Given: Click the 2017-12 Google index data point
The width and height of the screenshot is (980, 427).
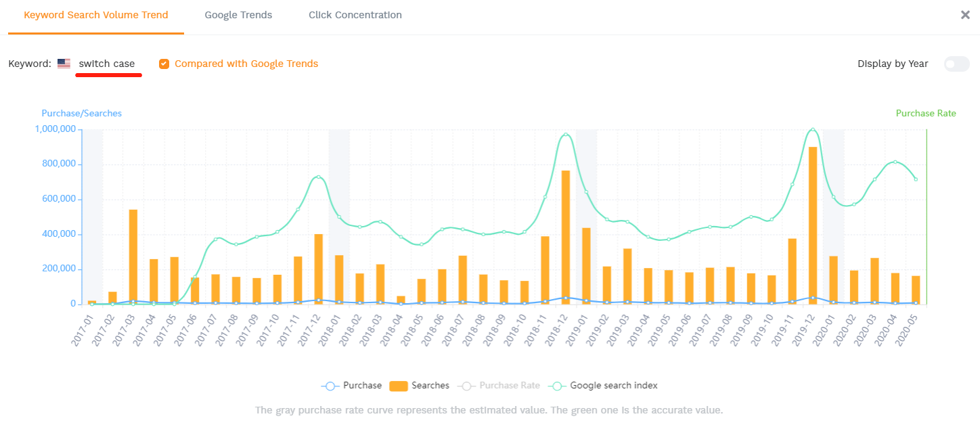Looking at the screenshot, I should tap(318, 177).
